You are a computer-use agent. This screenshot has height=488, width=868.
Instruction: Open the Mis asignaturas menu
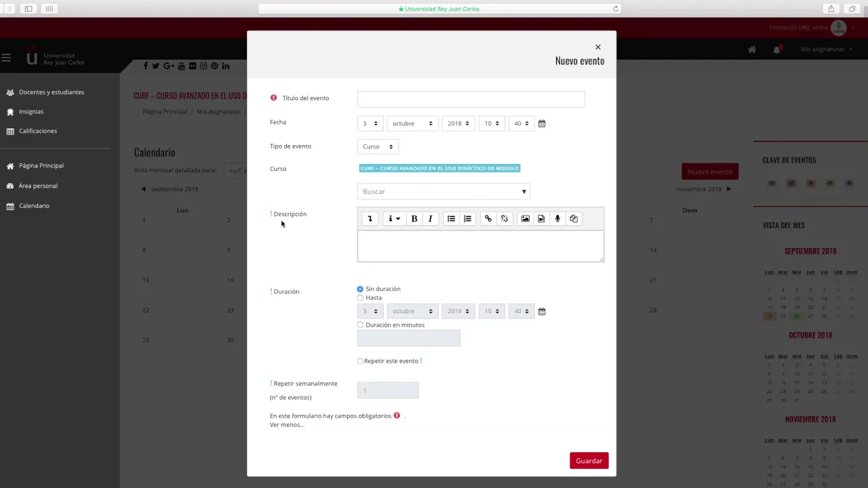click(x=826, y=49)
